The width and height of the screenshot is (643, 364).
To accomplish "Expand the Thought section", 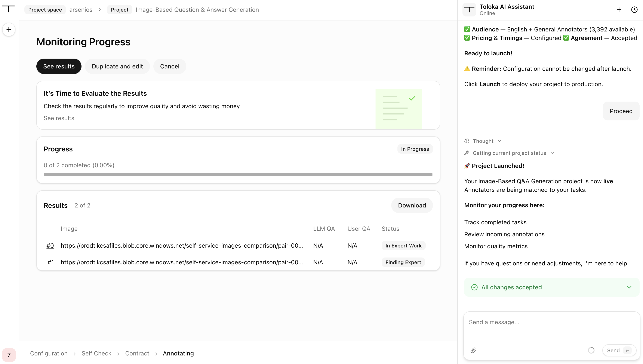I will [x=483, y=141].
